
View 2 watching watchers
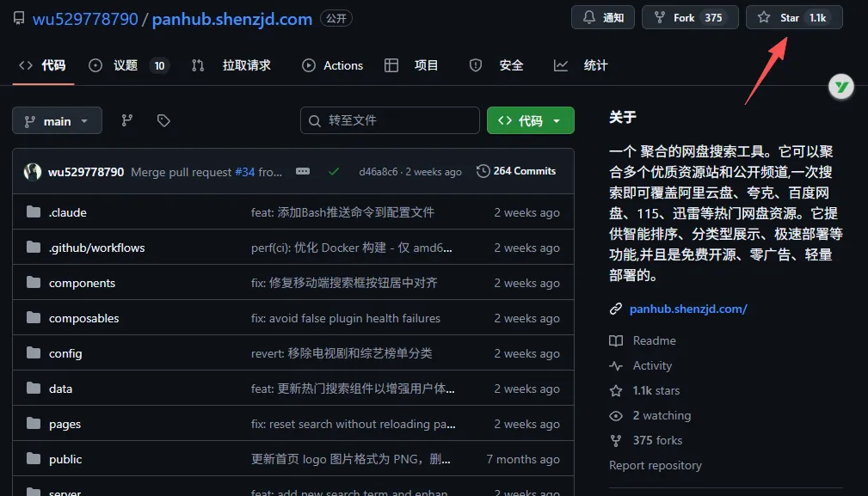point(662,415)
